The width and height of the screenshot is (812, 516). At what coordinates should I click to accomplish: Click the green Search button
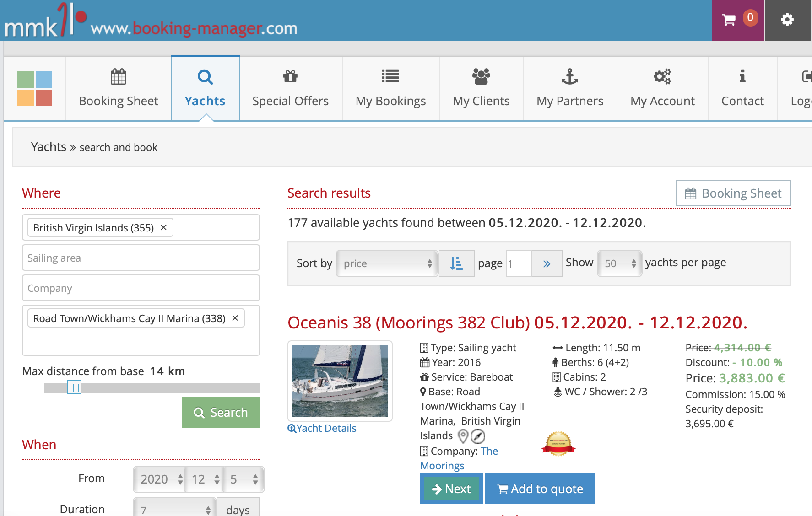(x=221, y=412)
